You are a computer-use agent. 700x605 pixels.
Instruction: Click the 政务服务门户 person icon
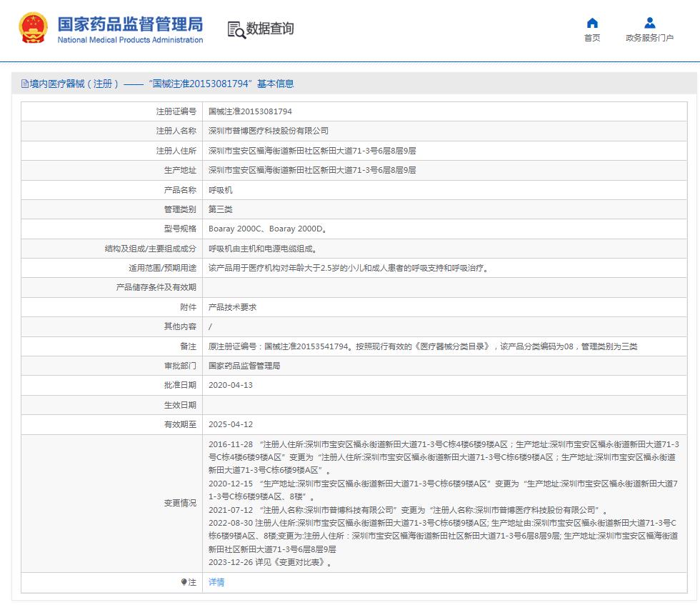click(x=649, y=23)
